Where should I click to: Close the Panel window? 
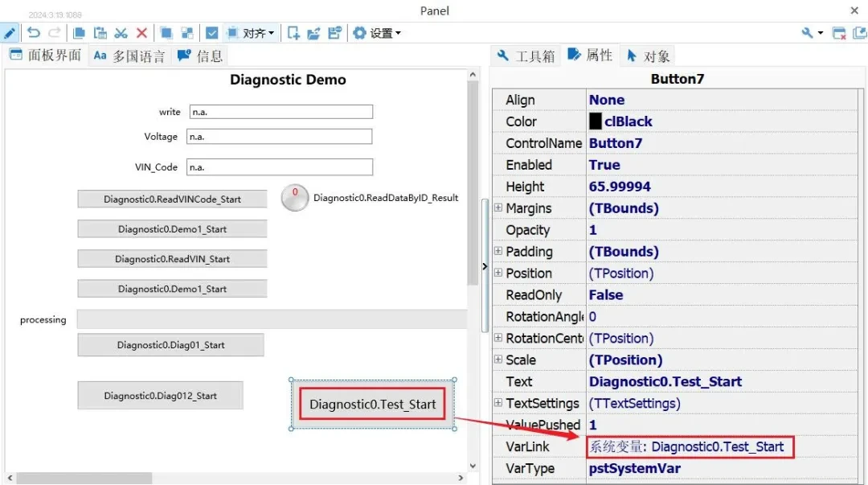coord(854,10)
